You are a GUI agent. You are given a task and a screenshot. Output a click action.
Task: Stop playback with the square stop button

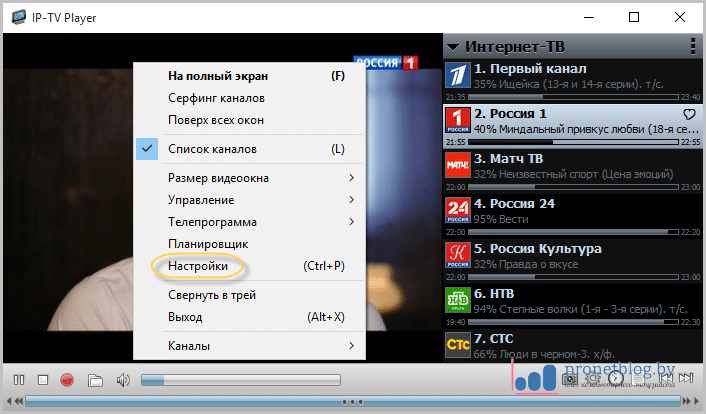(x=43, y=380)
